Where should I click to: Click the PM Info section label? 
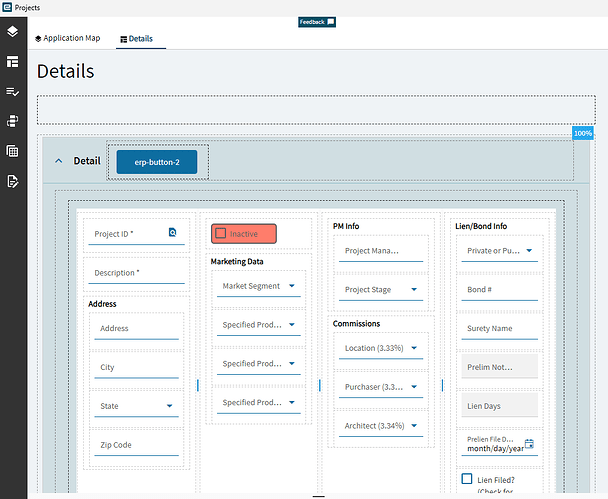tap(346, 226)
